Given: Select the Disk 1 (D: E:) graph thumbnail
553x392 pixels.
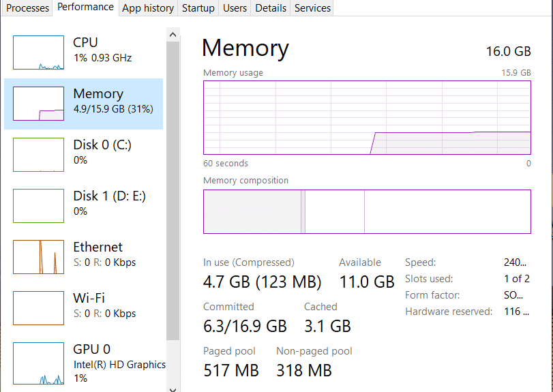Looking at the screenshot, I should click(39, 206).
